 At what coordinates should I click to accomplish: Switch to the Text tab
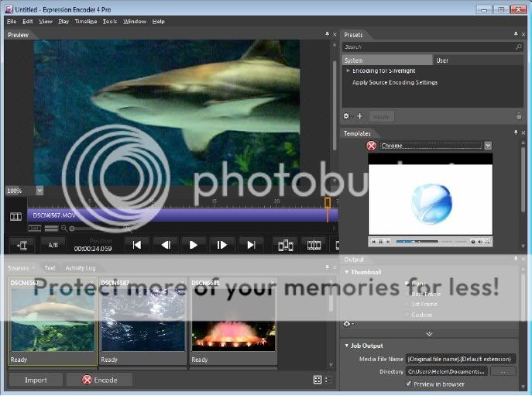pyautogui.click(x=50, y=268)
